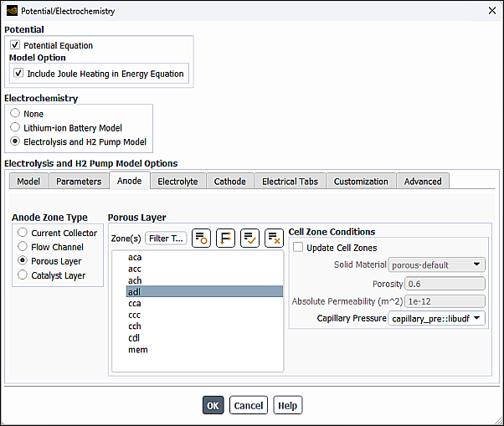Click the Help button
Screen dimensions: 504x426
288,405
